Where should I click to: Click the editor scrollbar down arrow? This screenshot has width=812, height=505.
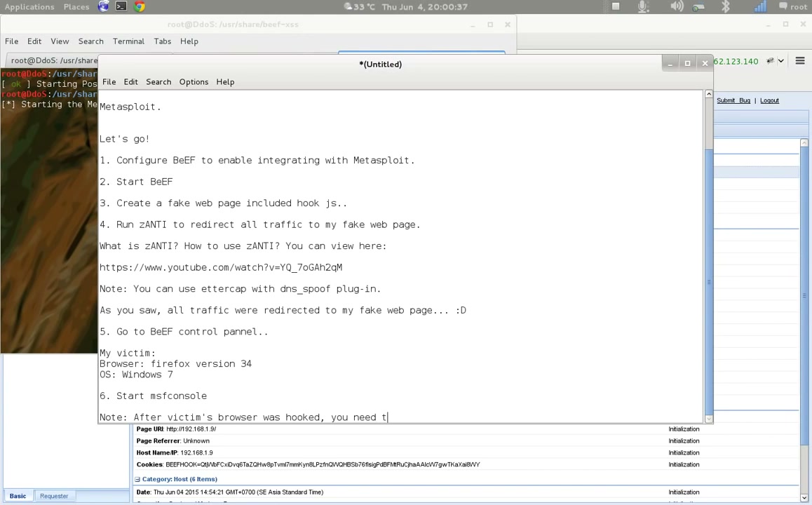point(709,419)
